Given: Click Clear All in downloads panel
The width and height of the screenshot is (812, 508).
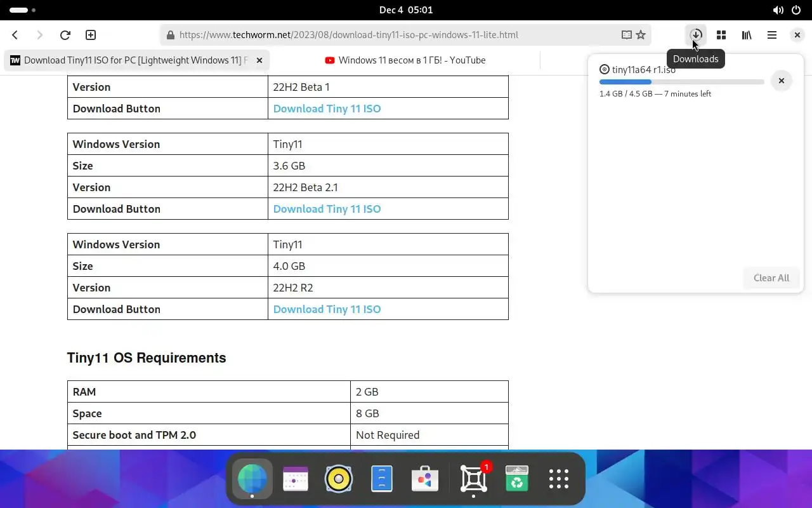Looking at the screenshot, I should 771,278.
